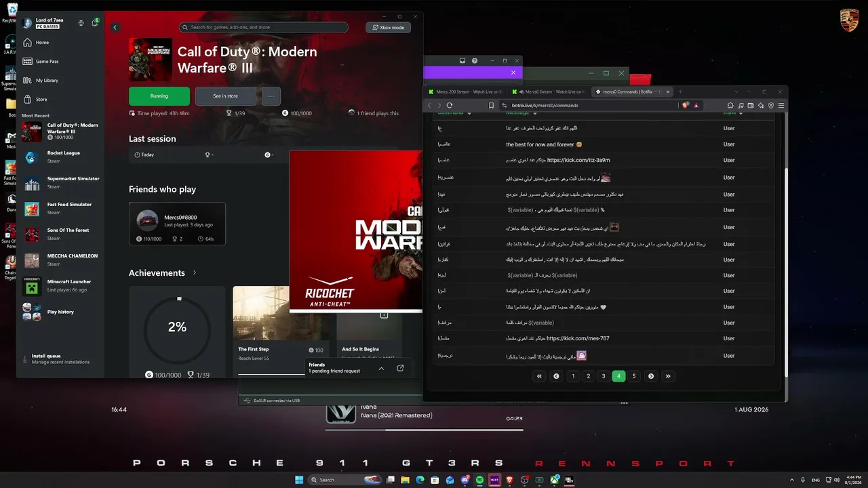This screenshot has width=868, height=488.
Task: Switch on Xbox mode
Action: 388,28
